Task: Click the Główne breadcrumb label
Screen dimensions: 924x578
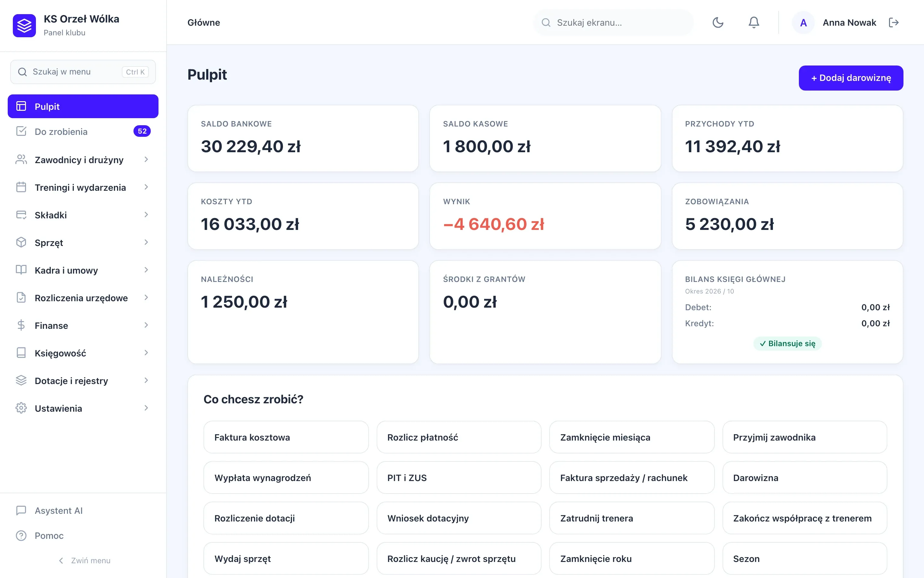Action: click(x=203, y=22)
